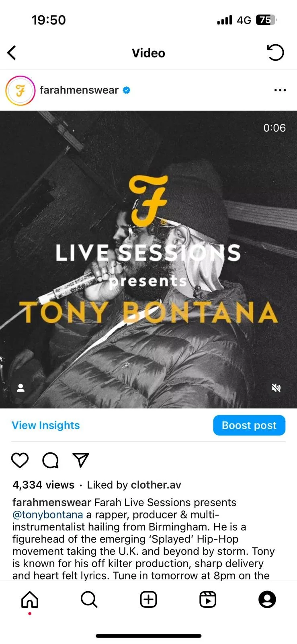Like the post with heart icon
The height and width of the screenshot is (644, 297).
click(x=20, y=460)
